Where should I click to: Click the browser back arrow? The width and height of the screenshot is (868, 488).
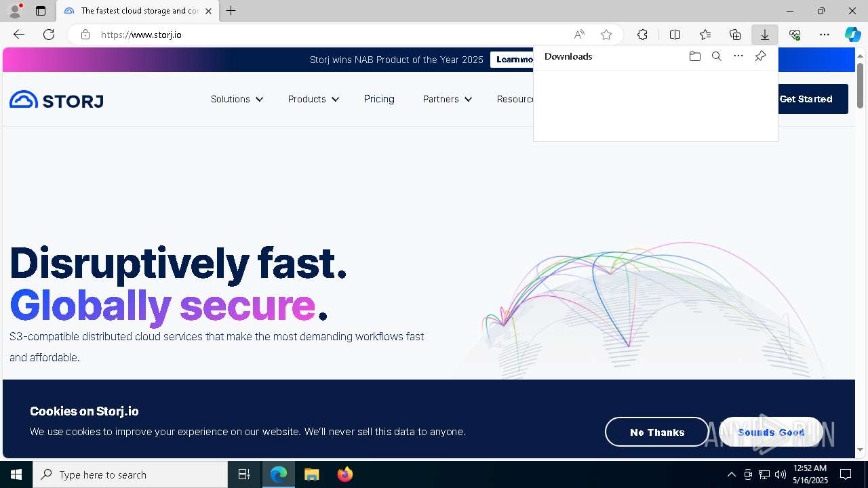[x=19, y=35]
